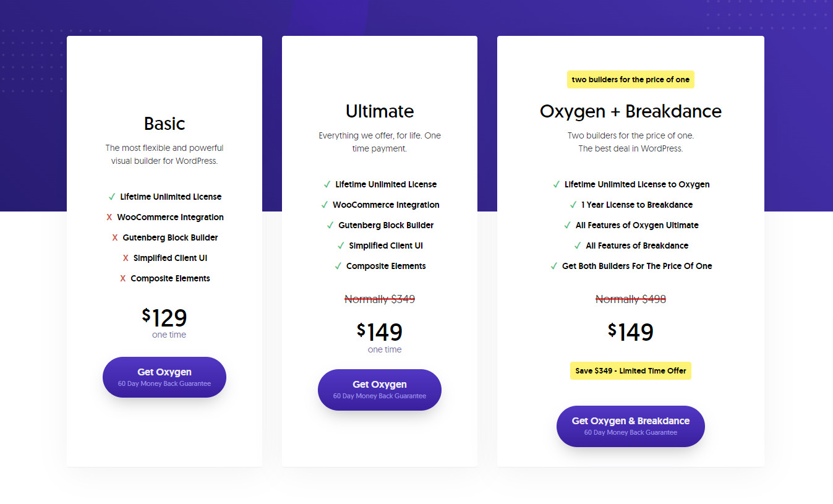
Task: Click the Get Oxygen button in the Ultimate column
Action: [379, 390]
